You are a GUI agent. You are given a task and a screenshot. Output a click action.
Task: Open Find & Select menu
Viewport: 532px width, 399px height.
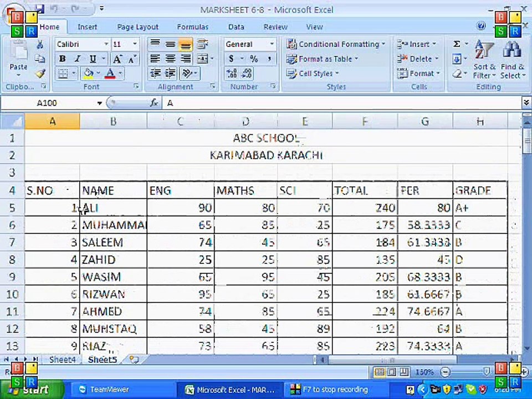coord(513,59)
